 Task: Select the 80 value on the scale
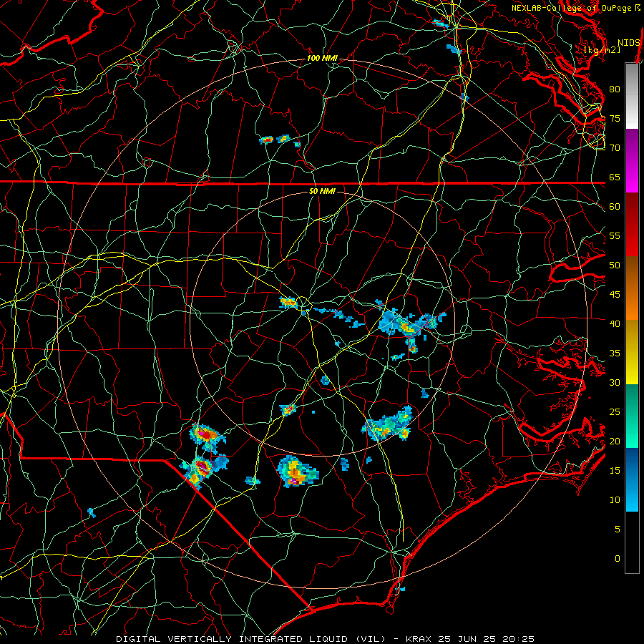click(x=615, y=89)
